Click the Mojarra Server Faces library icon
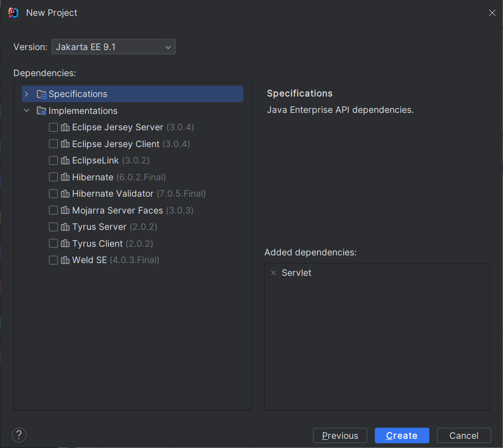The width and height of the screenshot is (503, 448). [65, 210]
